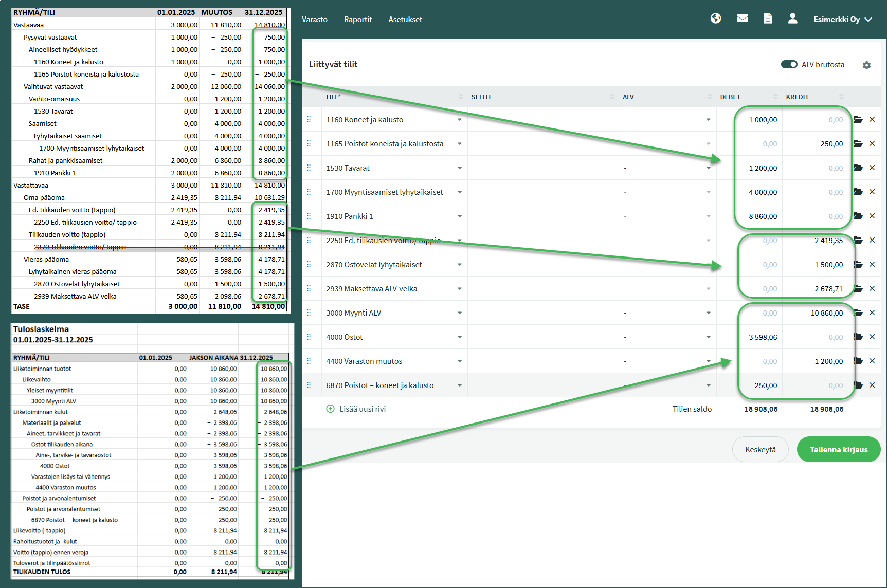
Task: Open the Raportit menu
Action: [358, 20]
